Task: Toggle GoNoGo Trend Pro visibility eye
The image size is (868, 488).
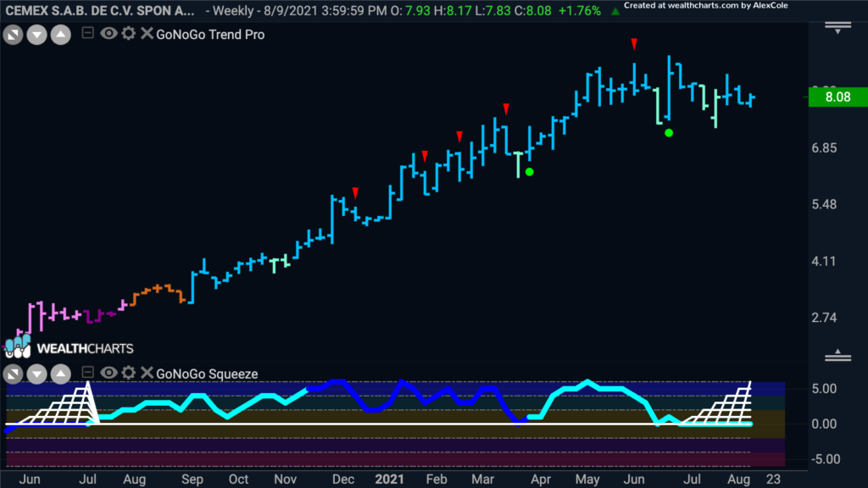Action: point(108,34)
